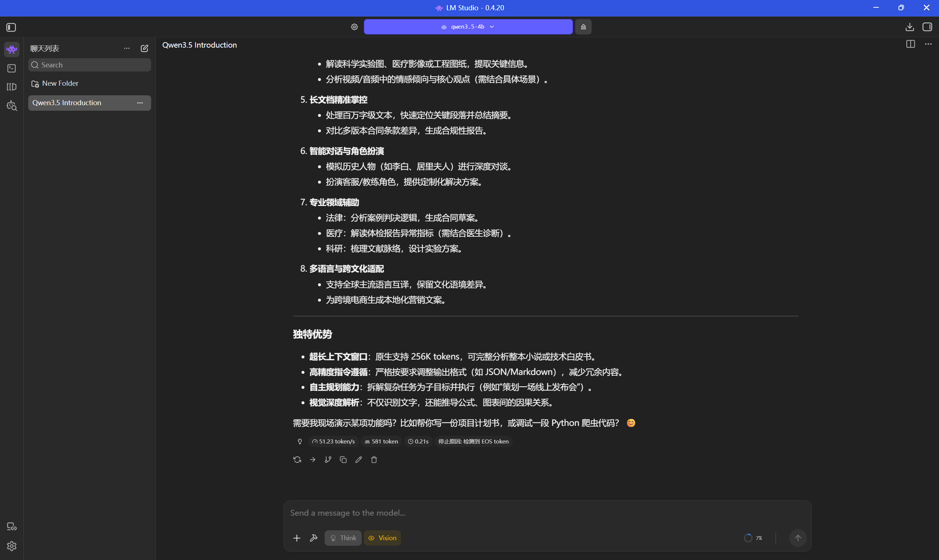Open the Discover model search icon

coord(12,106)
